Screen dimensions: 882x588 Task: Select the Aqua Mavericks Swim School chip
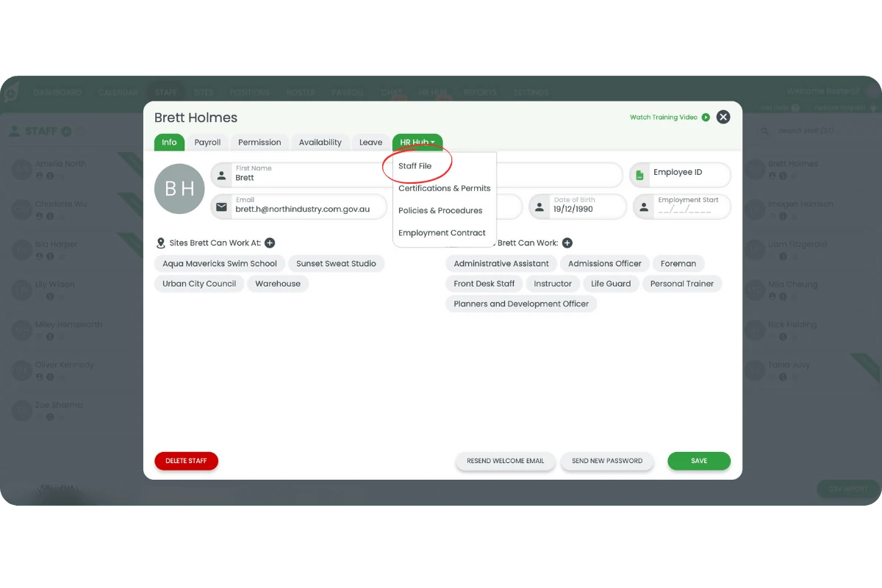click(220, 264)
